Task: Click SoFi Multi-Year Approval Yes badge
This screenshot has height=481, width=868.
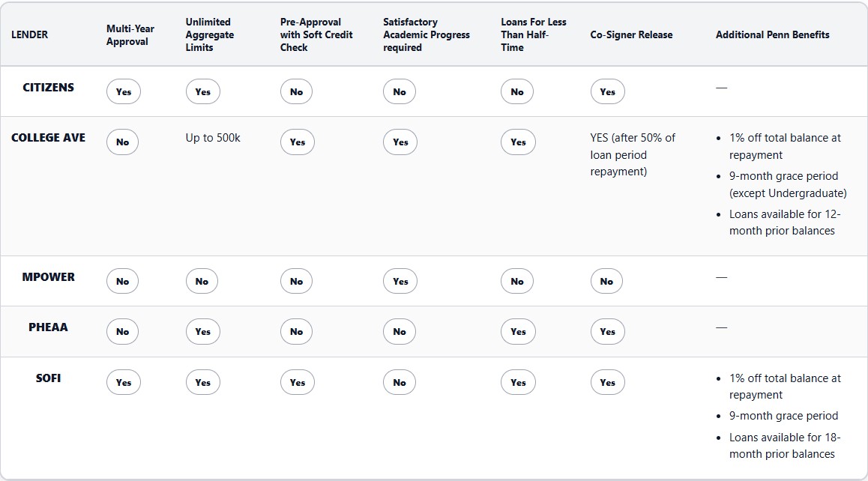Action: point(124,382)
